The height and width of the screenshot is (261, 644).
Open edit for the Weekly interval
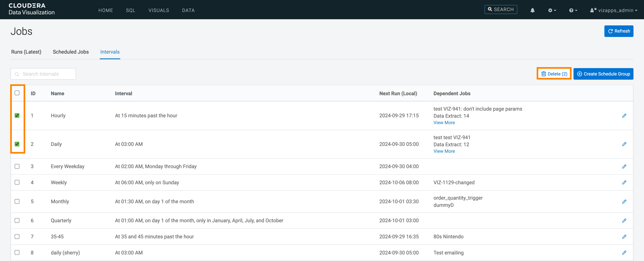click(624, 183)
